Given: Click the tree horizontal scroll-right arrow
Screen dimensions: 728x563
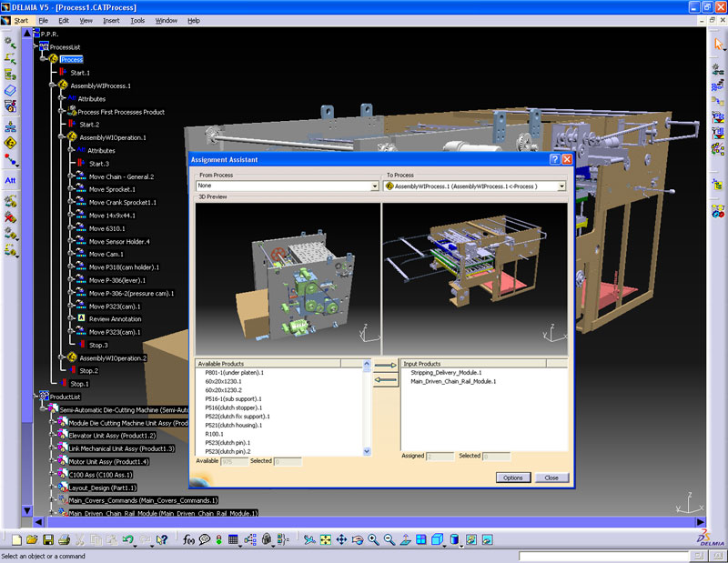Looking at the screenshot, I should (700, 522).
